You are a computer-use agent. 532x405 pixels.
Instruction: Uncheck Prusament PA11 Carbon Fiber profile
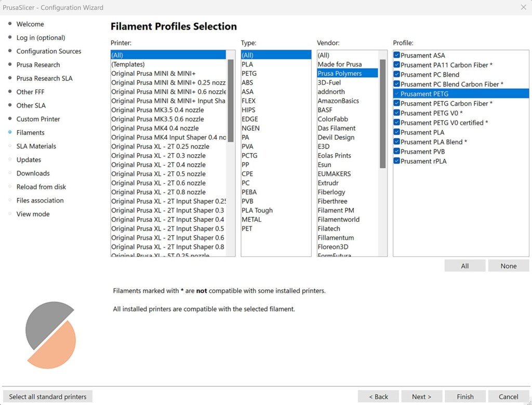396,64
